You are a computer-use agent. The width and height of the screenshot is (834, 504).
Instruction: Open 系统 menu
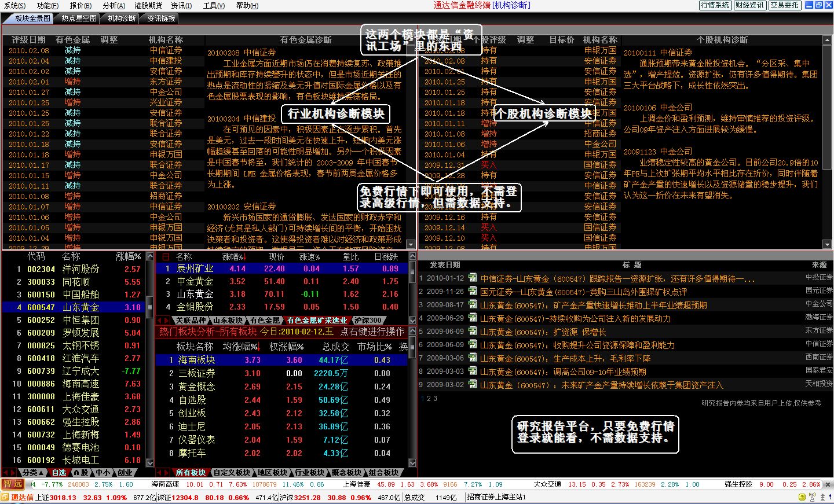[14, 5]
